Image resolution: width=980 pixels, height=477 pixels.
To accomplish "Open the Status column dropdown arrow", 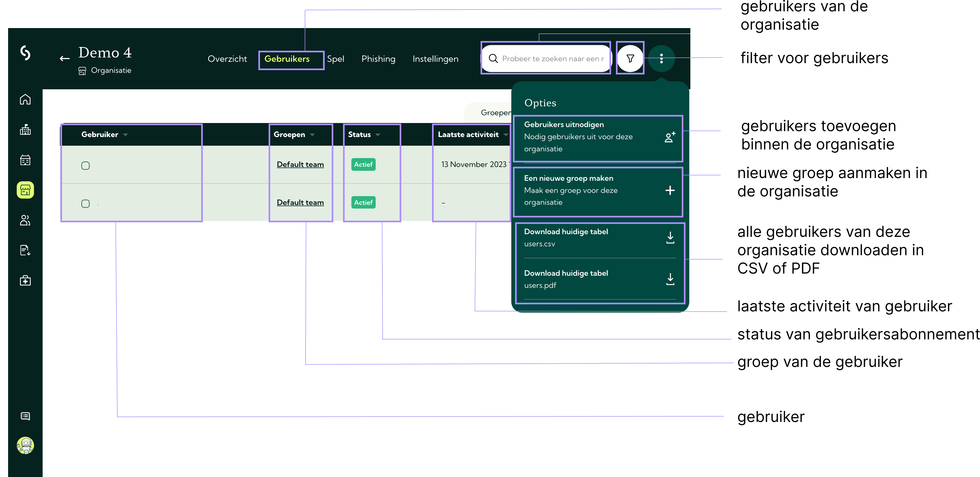I will tap(378, 135).
